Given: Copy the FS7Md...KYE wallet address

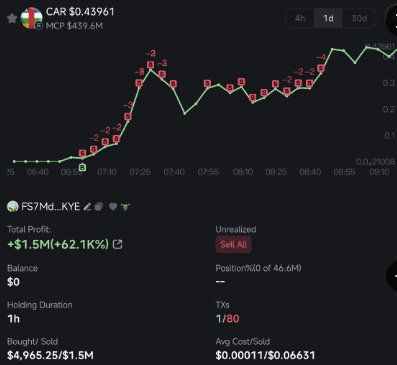Looking at the screenshot, I should 99,207.
